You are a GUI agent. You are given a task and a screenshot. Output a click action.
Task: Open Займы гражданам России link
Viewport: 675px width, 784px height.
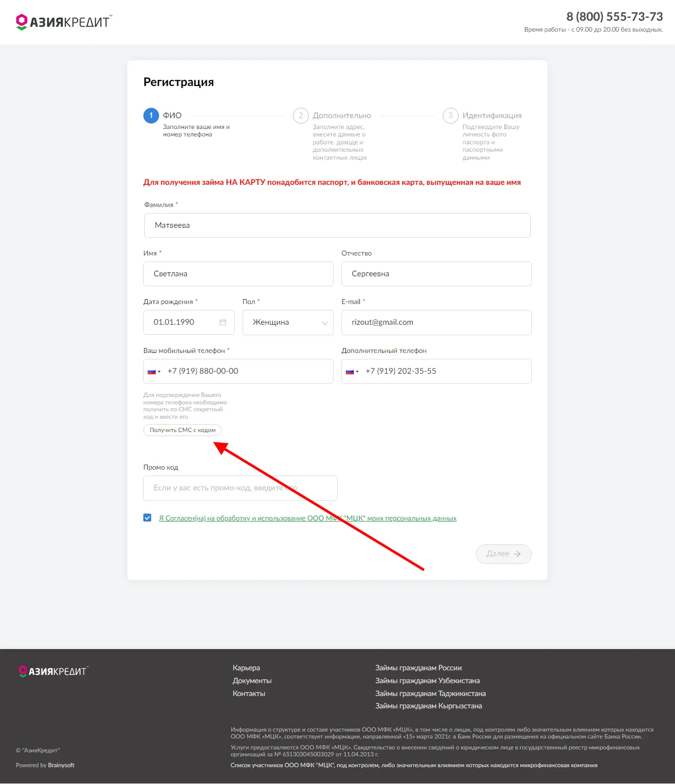pyautogui.click(x=419, y=668)
